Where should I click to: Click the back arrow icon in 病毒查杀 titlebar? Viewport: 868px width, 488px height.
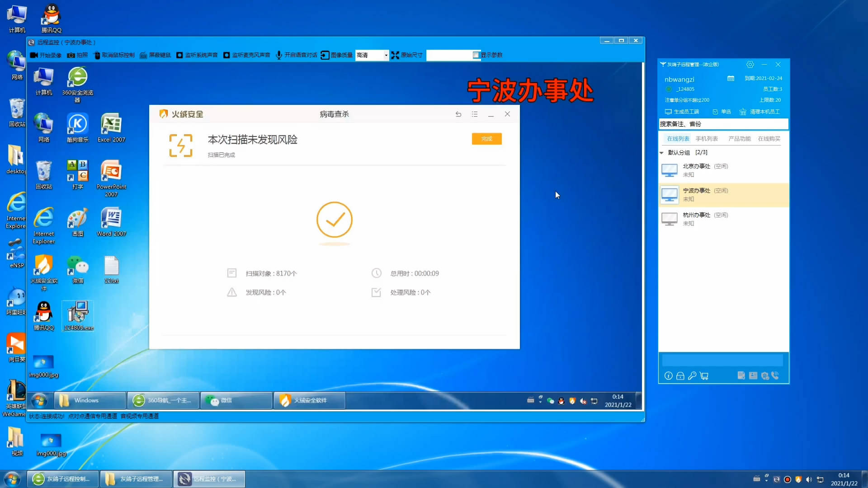pos(458,114)
